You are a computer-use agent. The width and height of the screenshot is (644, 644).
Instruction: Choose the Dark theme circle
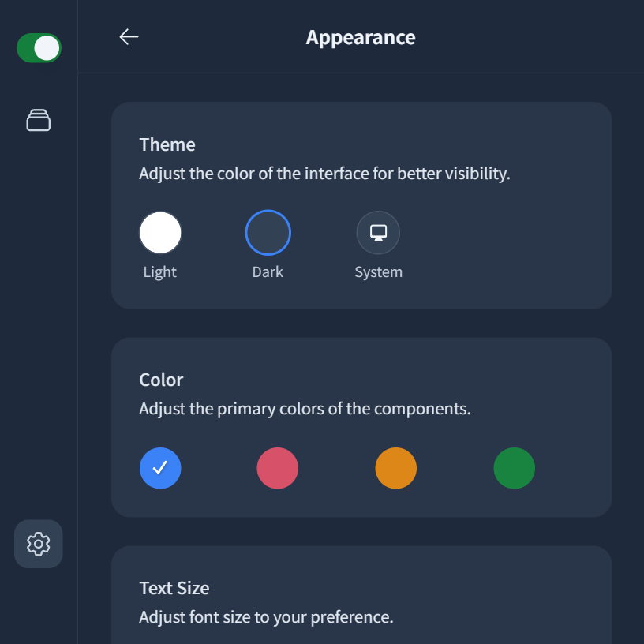(268, 233)
